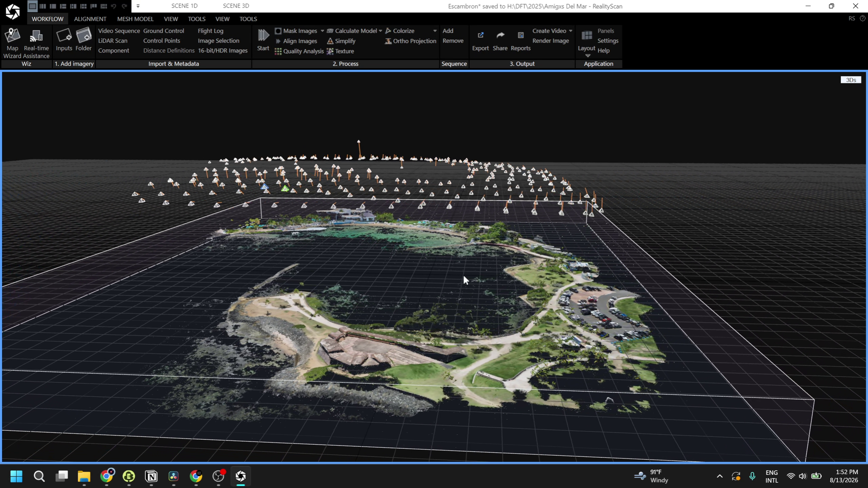Image resolution: width=868 pixels, height=488 pixels.
Task: Apply Texture to the model
Action: 340,51
